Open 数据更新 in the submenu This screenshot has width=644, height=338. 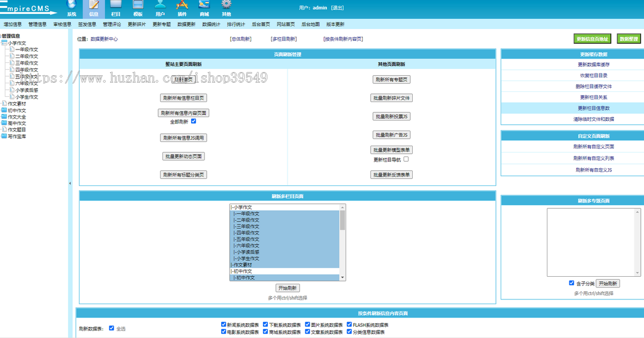tap(186, 24)
